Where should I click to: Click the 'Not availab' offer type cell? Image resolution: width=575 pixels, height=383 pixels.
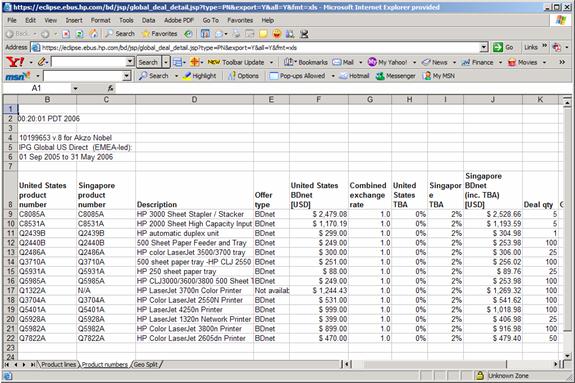(271, 291)
